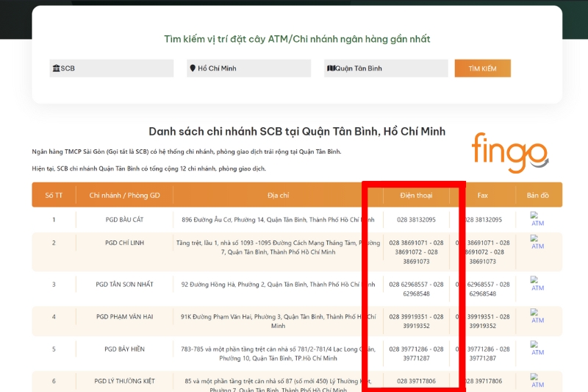Click the Lạc Long Quân address cell
The width and height of the screenshot is (588, 392).
tap(279, 353)
